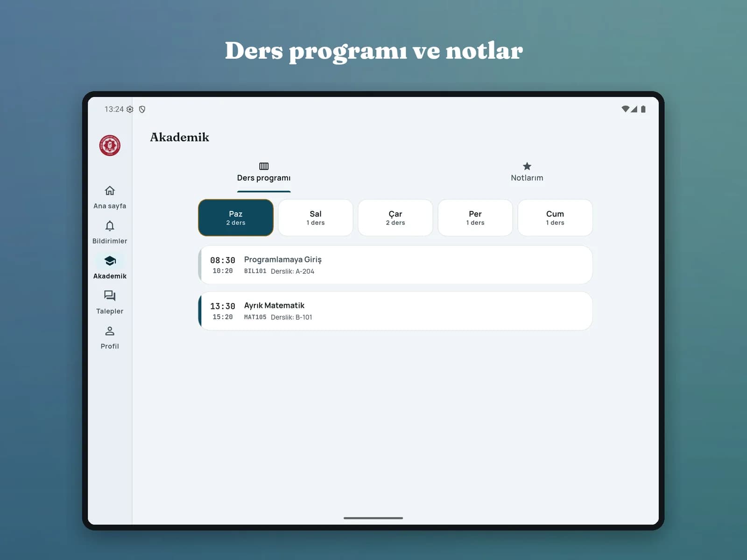Click the shield icon in status bar
This screenshot has height=560, width=747.
pos(142,109)
